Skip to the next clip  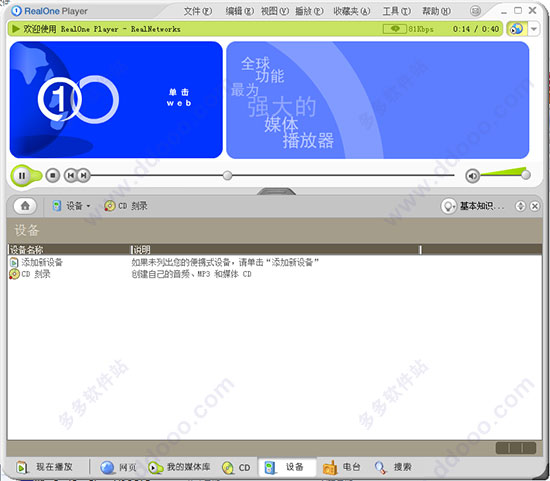[x=83, y=175]
